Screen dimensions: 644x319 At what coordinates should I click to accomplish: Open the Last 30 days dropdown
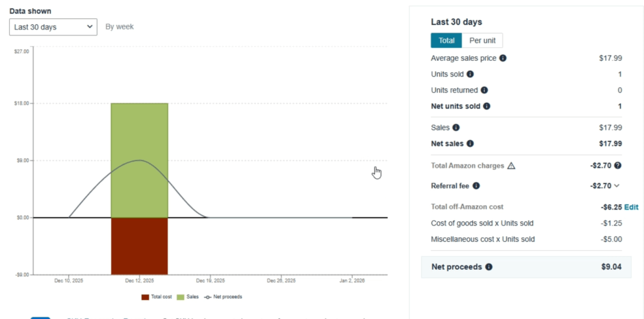(x=53, y=27)
